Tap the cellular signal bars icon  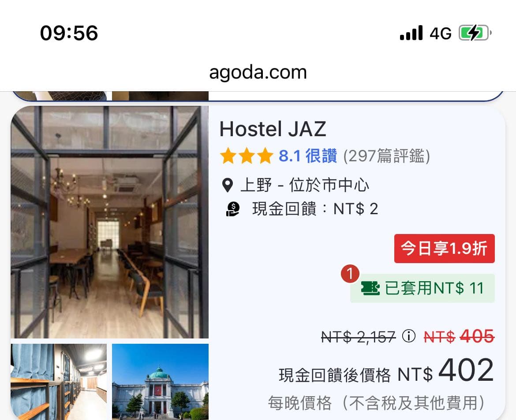[x=411, y=33]
